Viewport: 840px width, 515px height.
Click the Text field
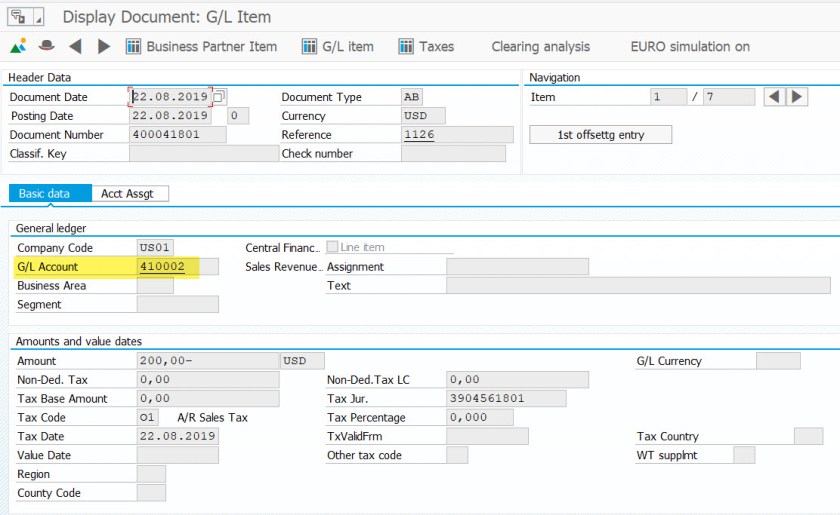638,285
